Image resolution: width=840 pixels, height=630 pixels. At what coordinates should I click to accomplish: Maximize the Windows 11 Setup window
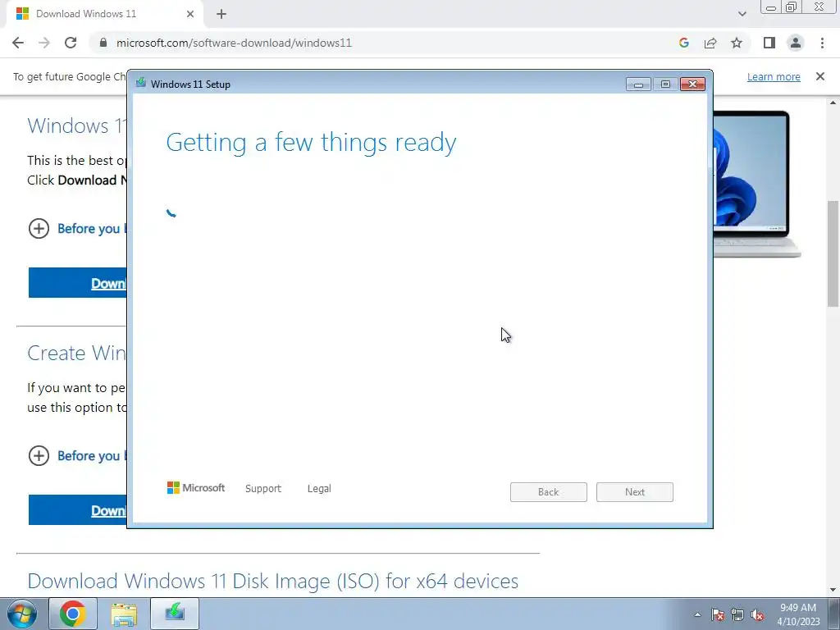(x=665, y=84)
